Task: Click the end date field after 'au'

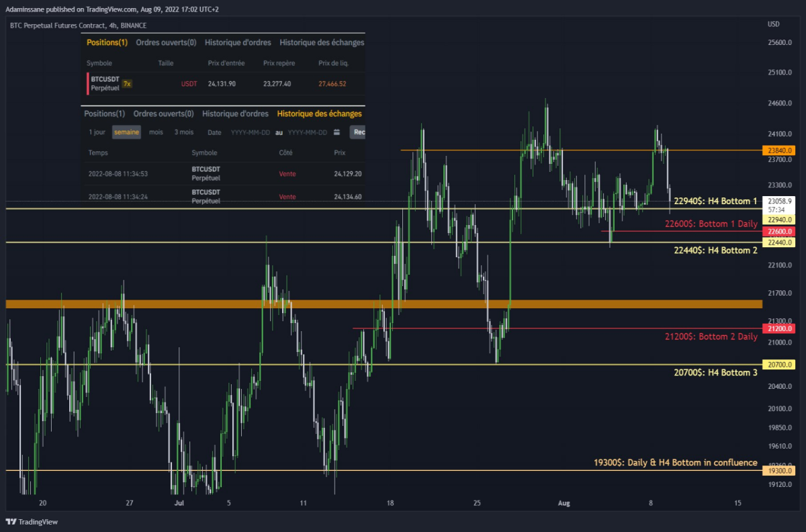Action: point(308,132)
